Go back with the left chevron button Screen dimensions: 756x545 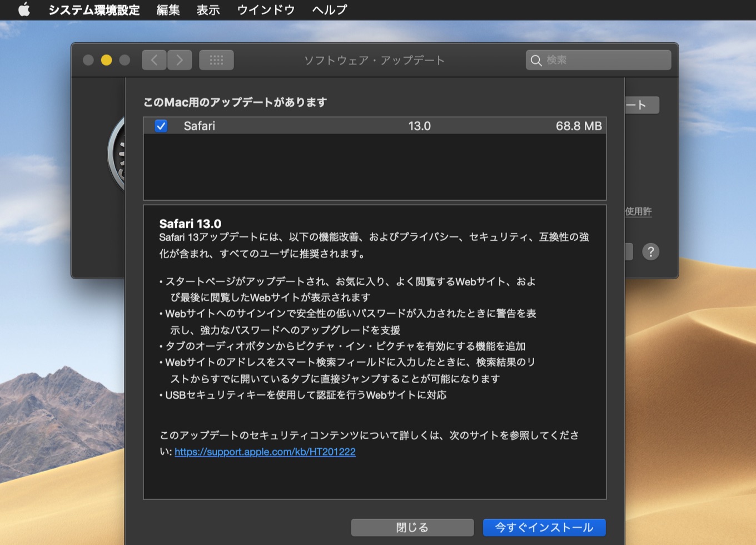(154, 60)
